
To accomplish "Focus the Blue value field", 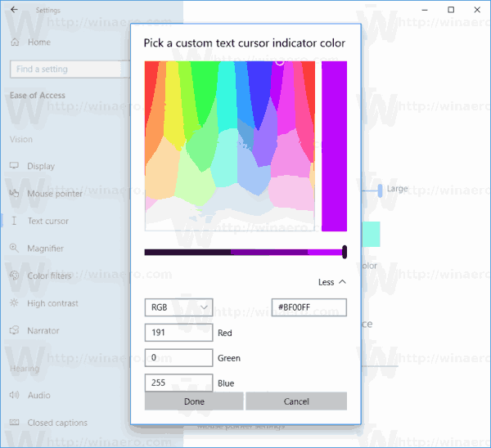I will (178, 383).
